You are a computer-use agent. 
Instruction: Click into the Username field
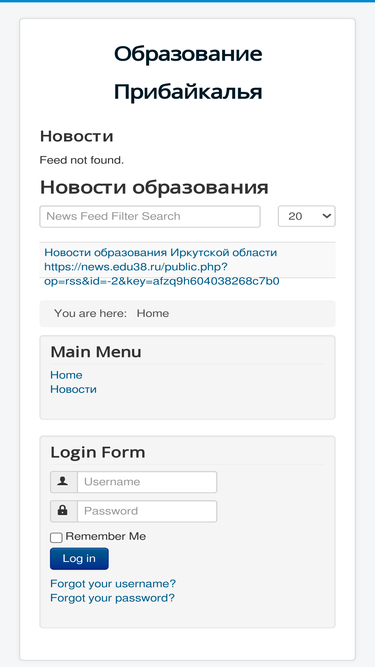(147, 482)
